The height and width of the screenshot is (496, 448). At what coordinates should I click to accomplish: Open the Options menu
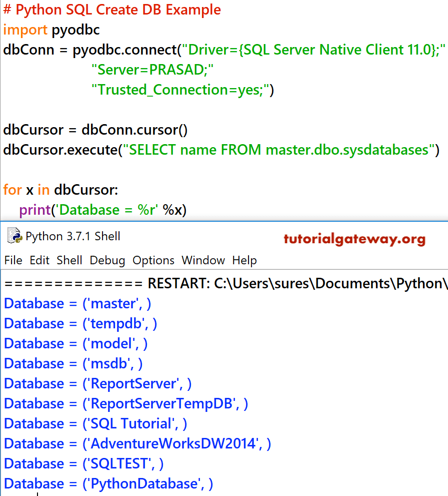(153, 260)
